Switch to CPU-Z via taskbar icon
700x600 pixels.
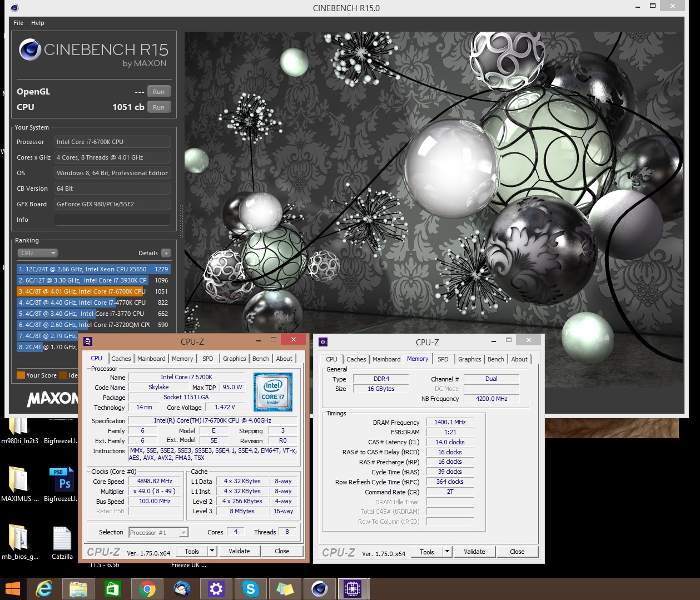pyautogui.click(x=353, y=588)
